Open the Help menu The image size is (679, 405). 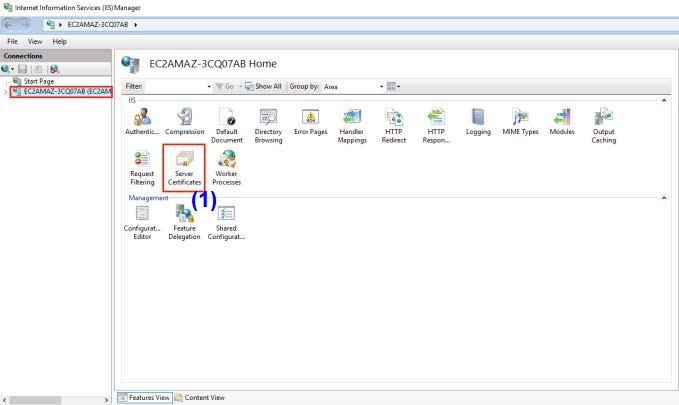(59, 41)
